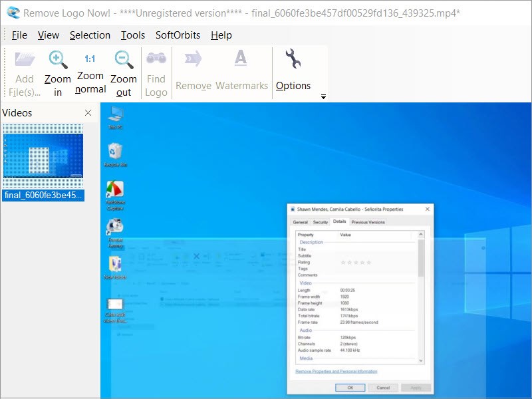Open the View menu
The image size is (532, 399).
pos(48,35)
